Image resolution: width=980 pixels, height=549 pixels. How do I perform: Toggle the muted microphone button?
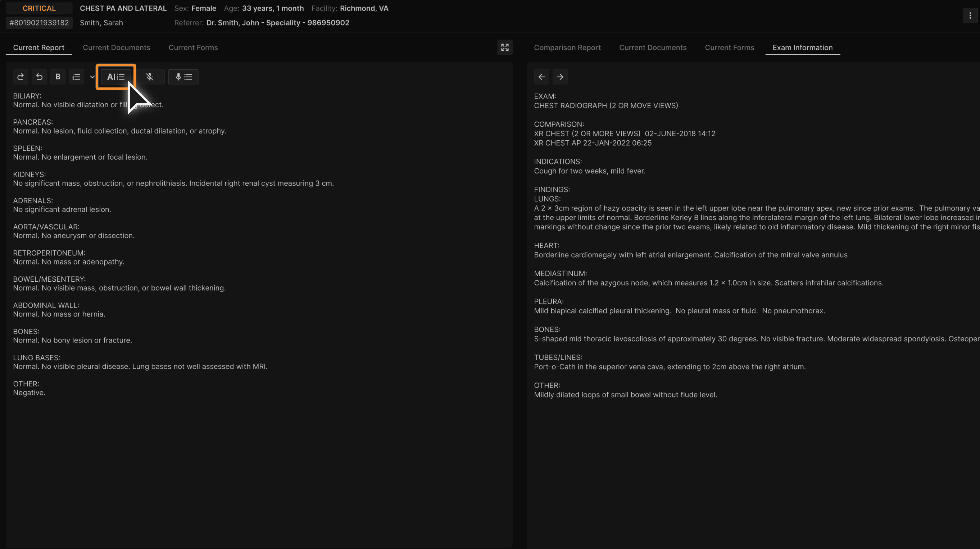click(150, 77)
